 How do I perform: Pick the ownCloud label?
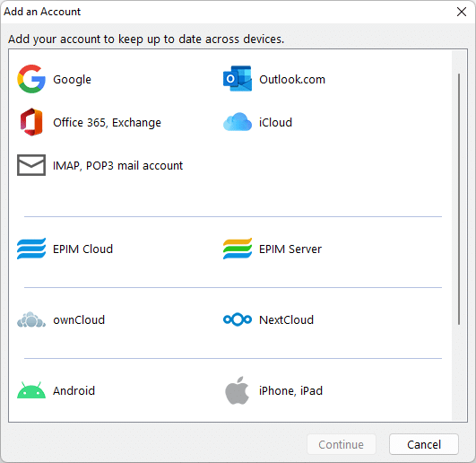click(x=79, y=320)
